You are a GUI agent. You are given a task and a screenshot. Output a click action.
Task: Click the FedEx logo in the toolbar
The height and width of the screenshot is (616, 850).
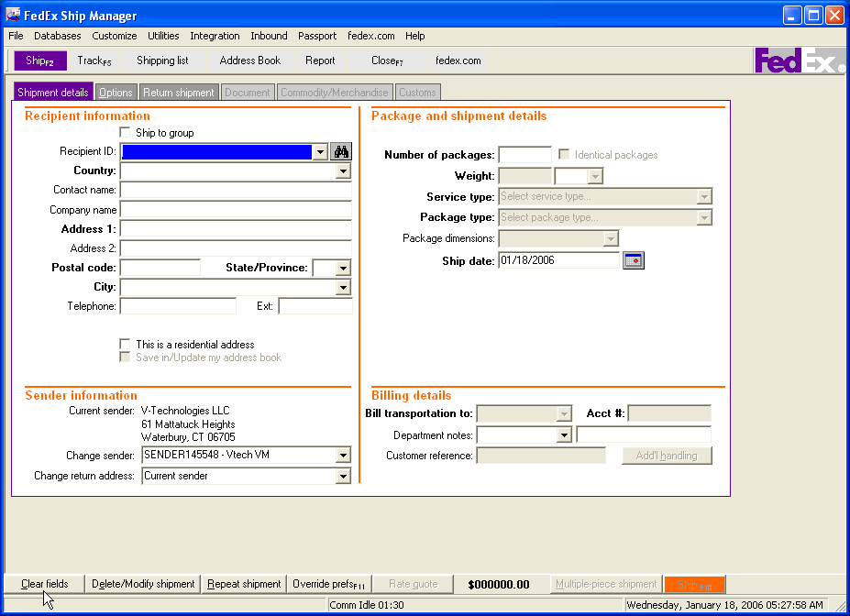(799, 60)
